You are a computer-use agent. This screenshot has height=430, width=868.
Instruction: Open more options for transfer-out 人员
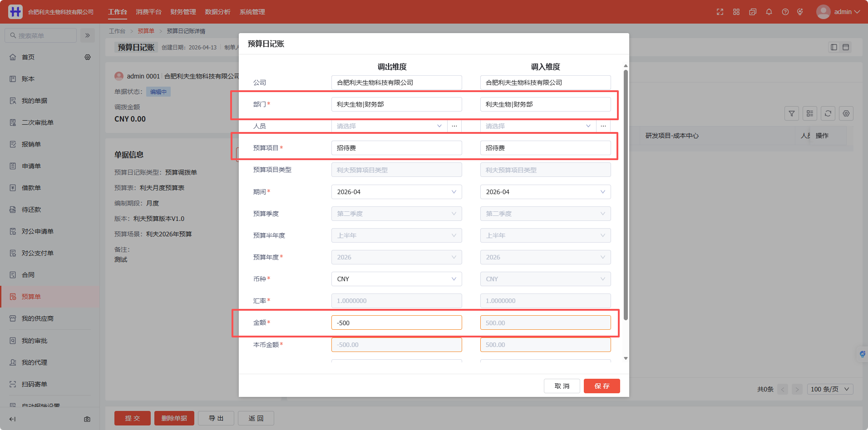point(454,126)
